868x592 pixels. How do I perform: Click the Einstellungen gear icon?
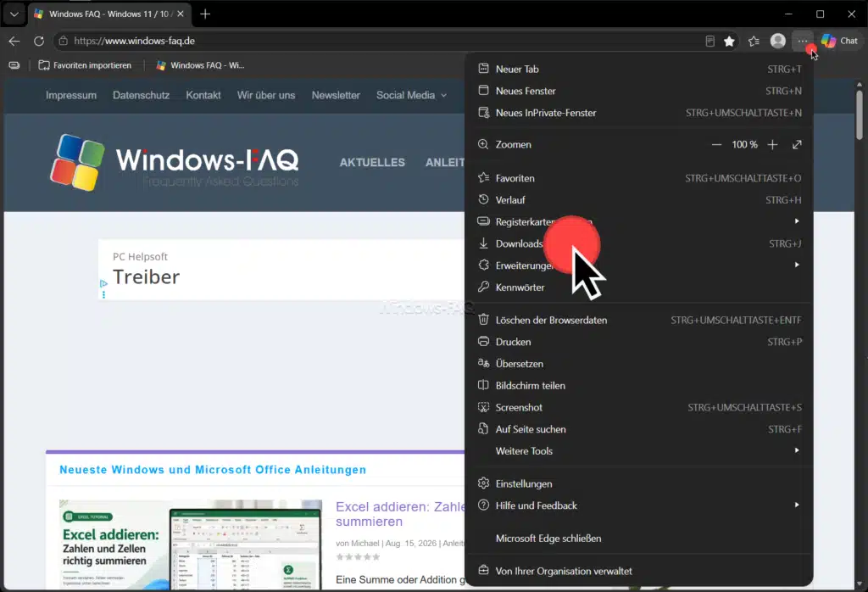point(483,483)
